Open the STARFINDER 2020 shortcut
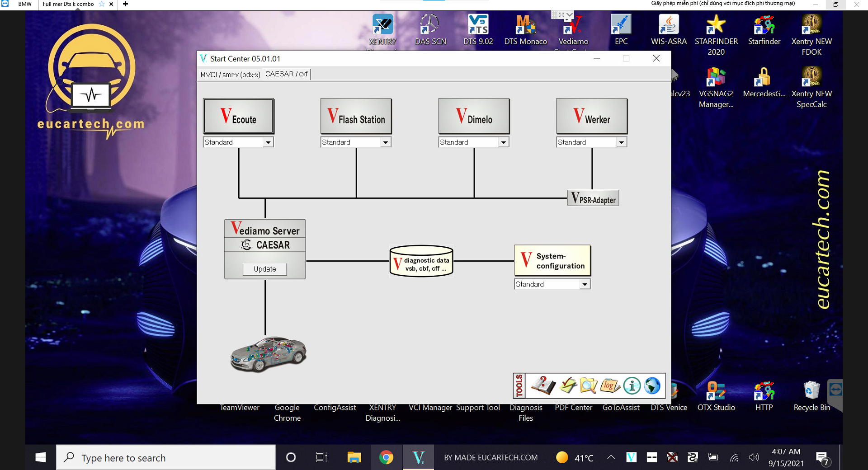 point(716,35)
